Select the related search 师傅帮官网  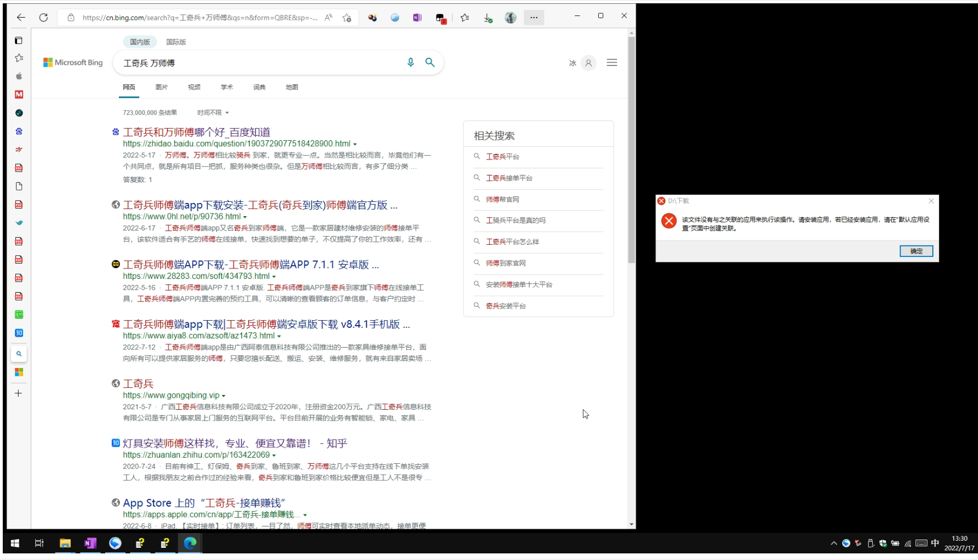pyautogui.click(x=502, y=200)
